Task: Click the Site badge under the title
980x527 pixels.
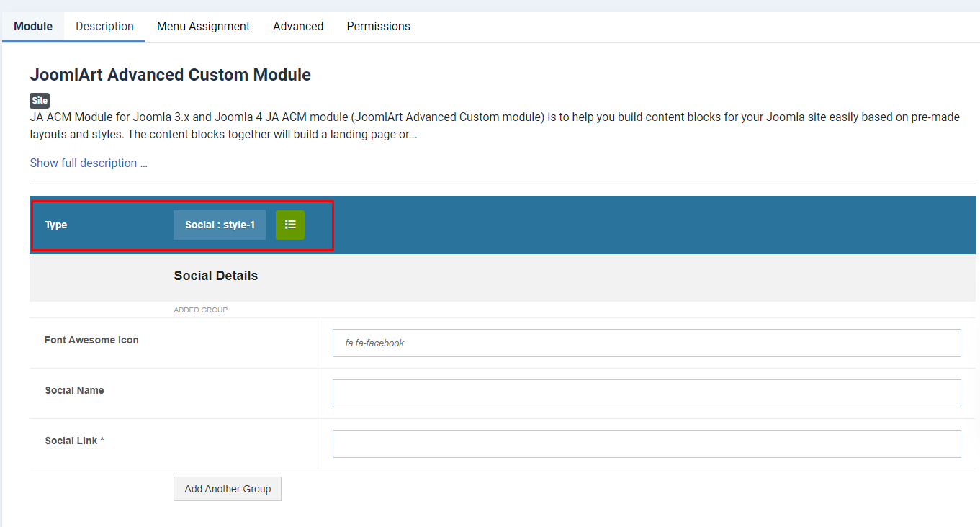Action: [40, 101]
